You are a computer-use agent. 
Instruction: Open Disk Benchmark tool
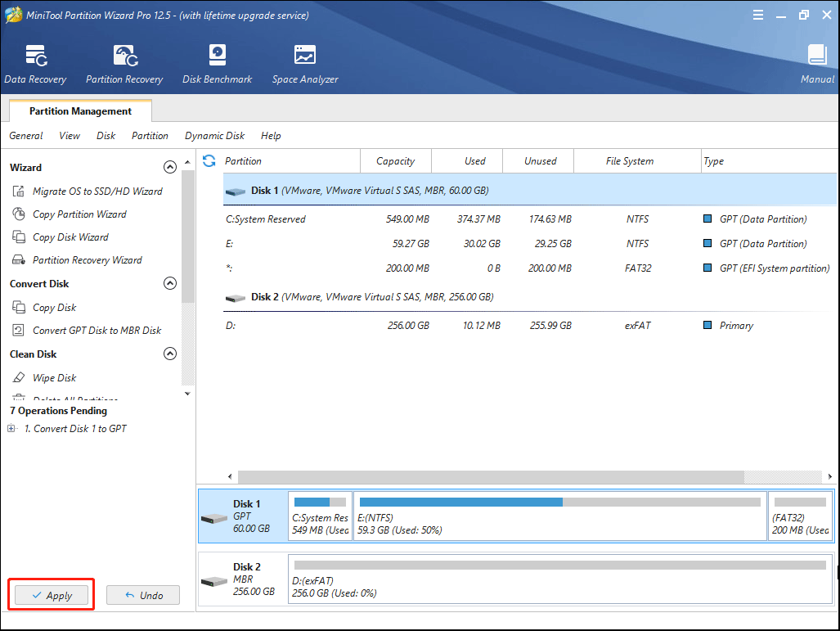click(217, 65)
